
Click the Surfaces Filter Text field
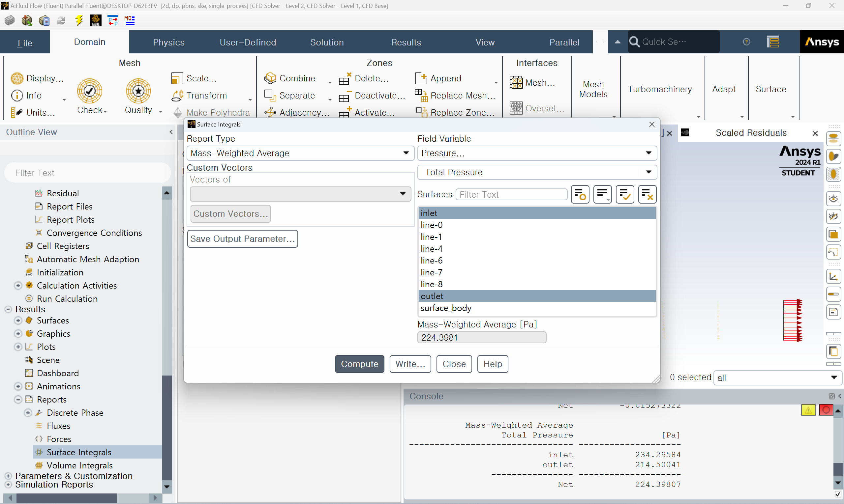pyautogui.click(x=512, y=195)
